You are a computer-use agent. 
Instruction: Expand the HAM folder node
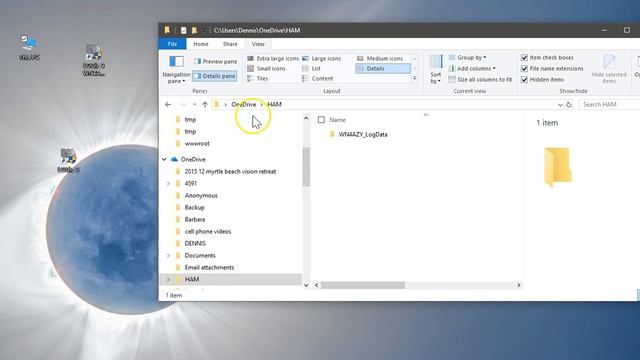[168, 280]
